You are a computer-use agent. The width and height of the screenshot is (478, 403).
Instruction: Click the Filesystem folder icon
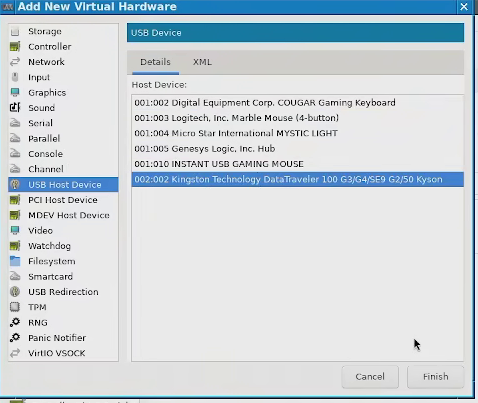coord(15,261)
